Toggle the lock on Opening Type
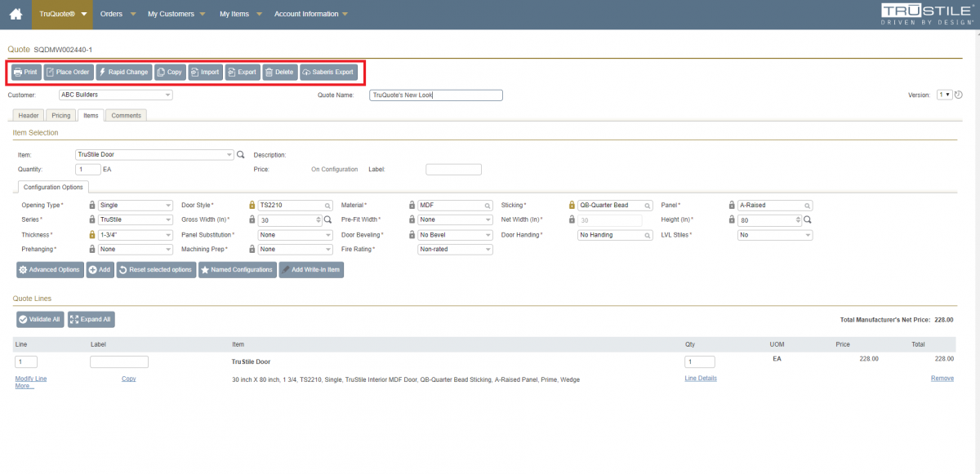The height and width of the screenshot is (474, 980). click(91, 205)
